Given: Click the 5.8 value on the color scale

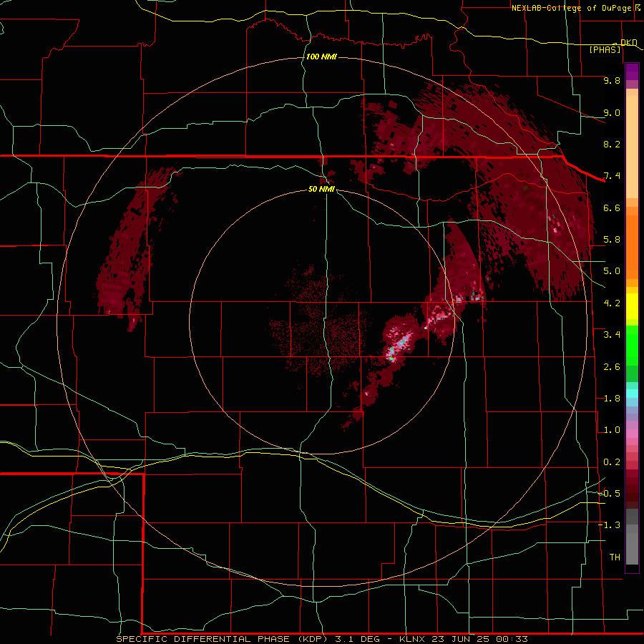Looking at the screenshot, I should click(x=612, y=240).
